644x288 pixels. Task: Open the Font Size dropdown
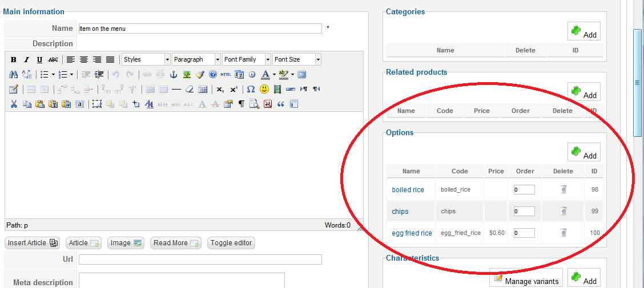click(x=297, y=59)
